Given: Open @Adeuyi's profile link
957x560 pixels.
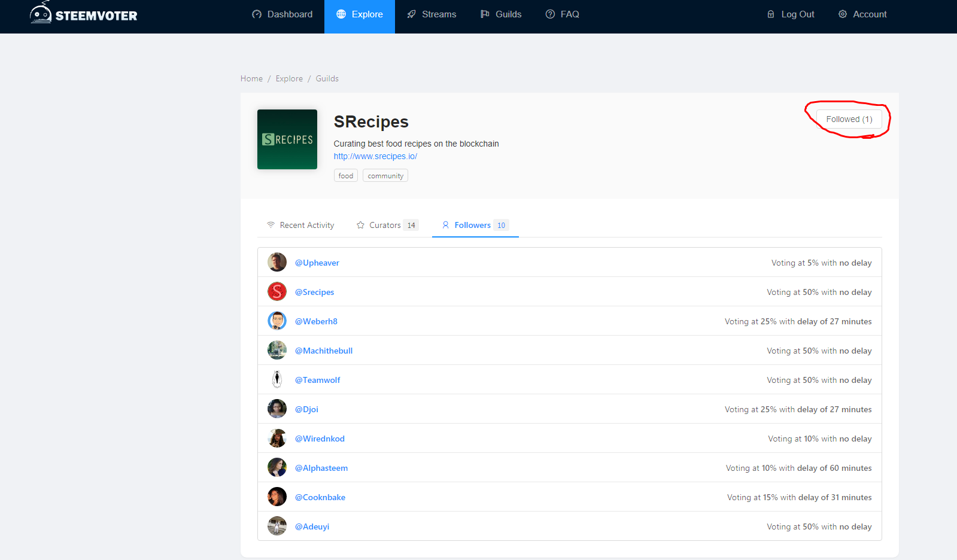Looking at the screenshot, I should point(312,526).
